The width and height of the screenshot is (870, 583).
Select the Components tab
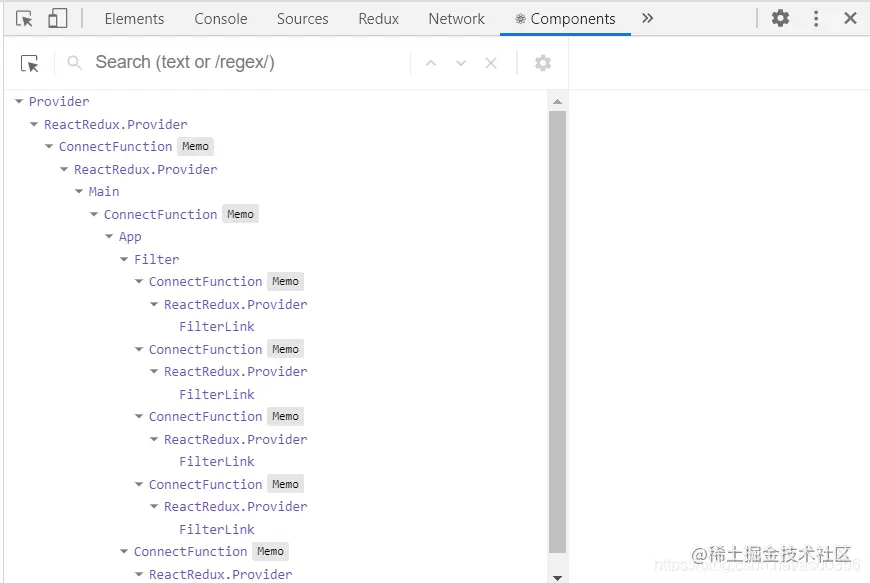point(565,19)
